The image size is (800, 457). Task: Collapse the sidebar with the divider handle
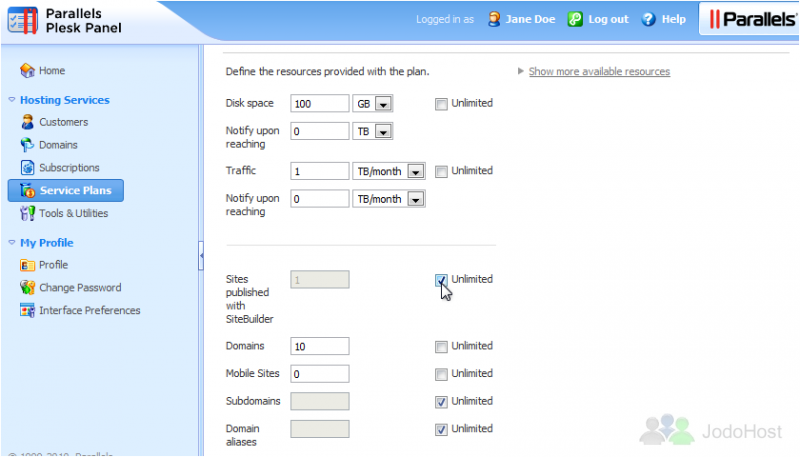tap(201, 255)
